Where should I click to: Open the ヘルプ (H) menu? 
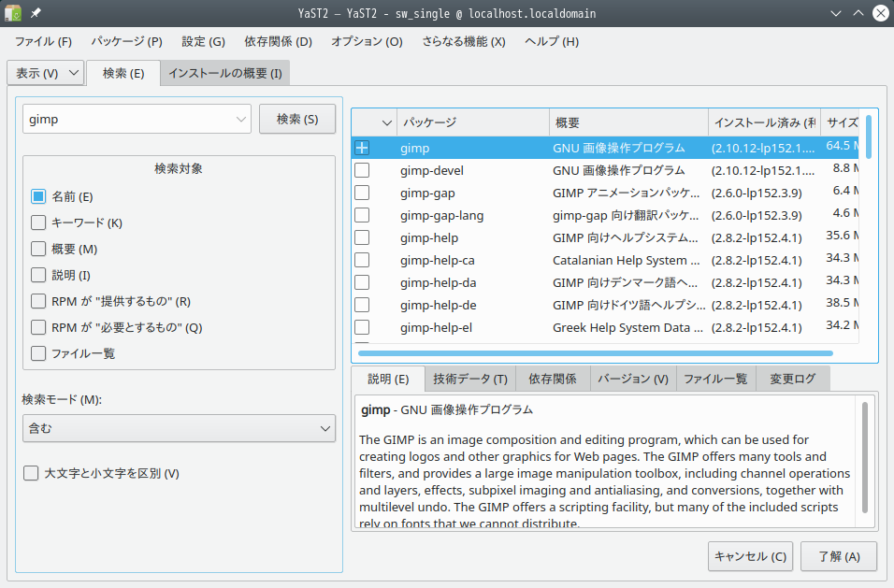coord(552,41)
